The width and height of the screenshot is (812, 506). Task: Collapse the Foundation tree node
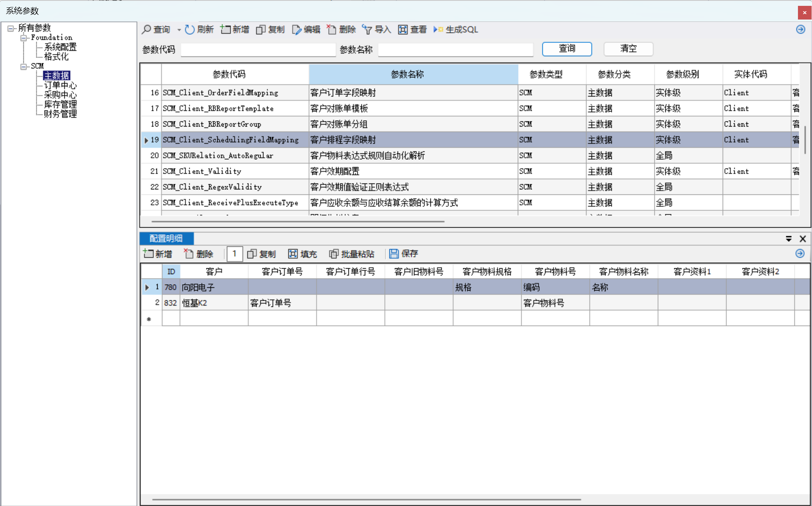(x=23, y=38)
